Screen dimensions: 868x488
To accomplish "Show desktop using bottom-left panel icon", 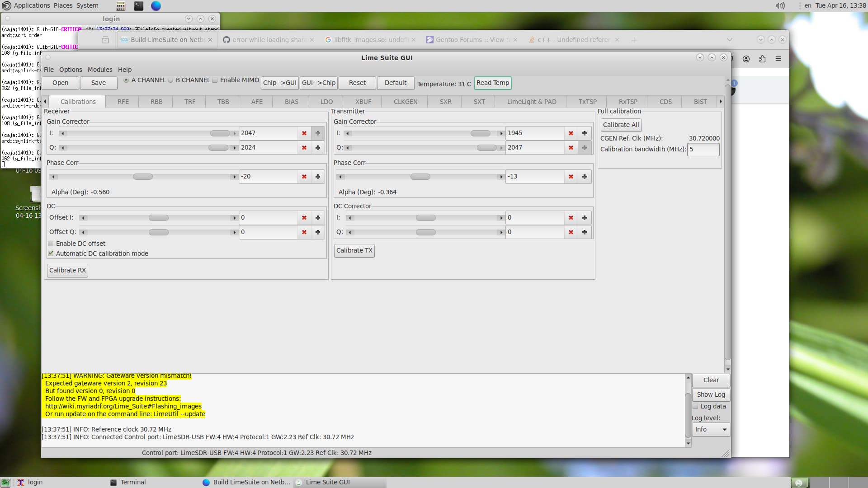I will [5, 483].
